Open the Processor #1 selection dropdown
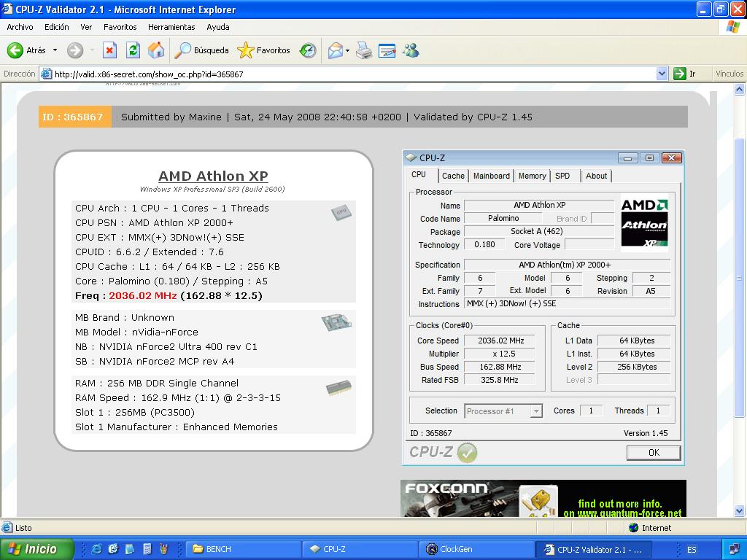Viewport: 747px width, 560px height. pyautogui.click(x=503, y=411)
